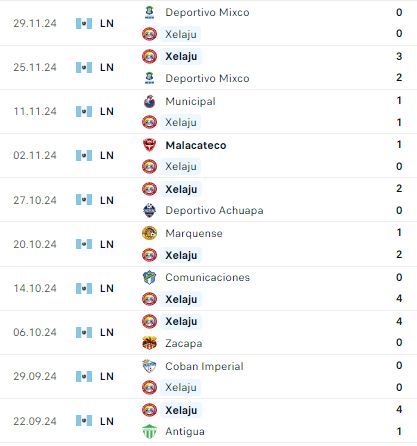Screen dimensions: 417x446
Task: Click the Comunicaciones team crest icon
Action: pos(149,277)
